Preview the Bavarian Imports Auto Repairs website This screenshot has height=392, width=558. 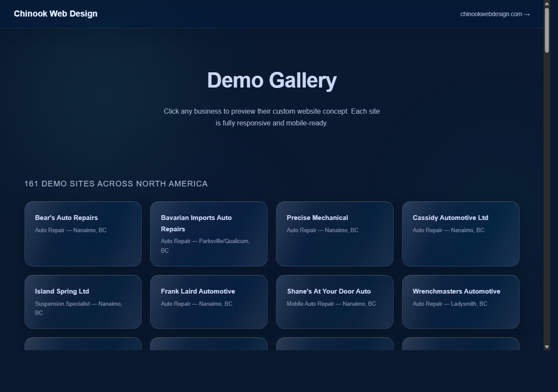point(208,233)
